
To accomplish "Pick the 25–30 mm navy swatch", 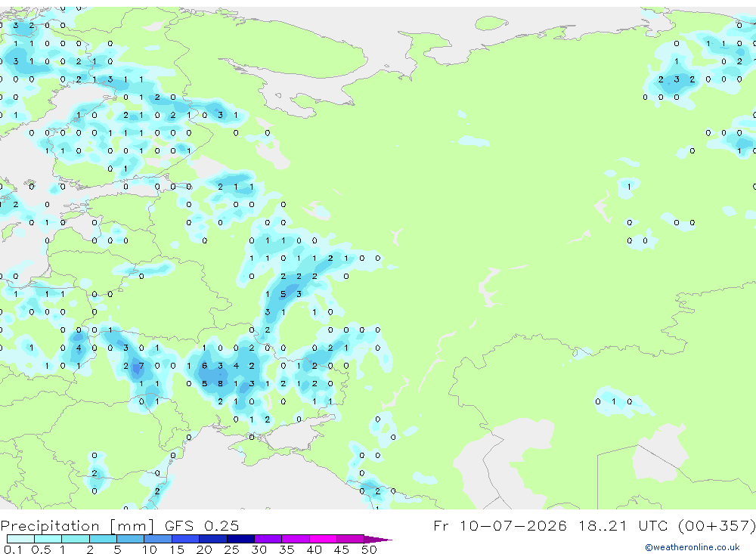I will coord(240,539).
